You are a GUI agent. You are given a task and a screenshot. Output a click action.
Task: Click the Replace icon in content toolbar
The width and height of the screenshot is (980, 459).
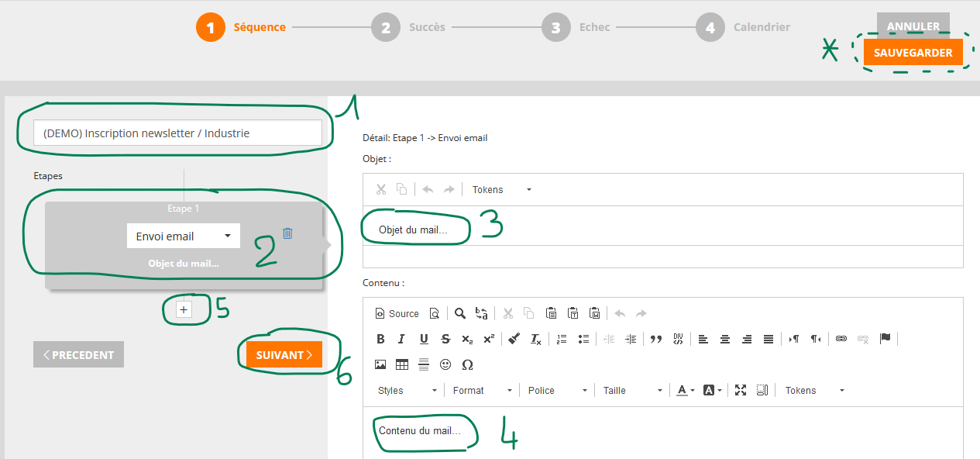click(481, 313)
